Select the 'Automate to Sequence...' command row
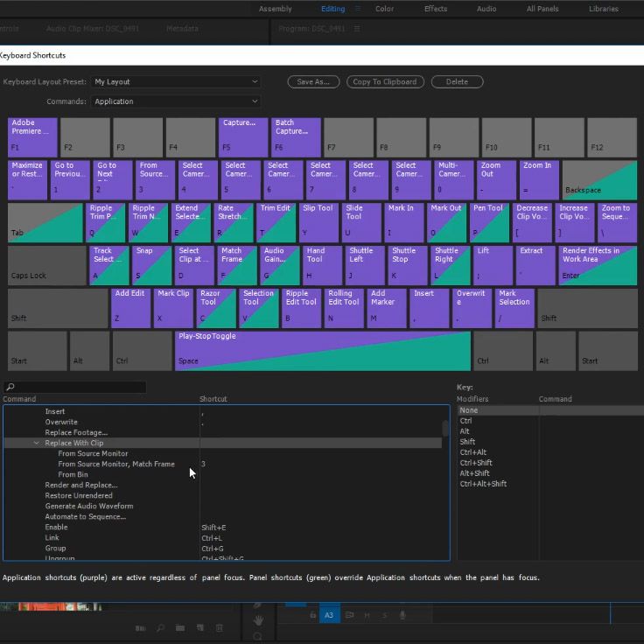The height and width of the screenshot is (644, 644). coord(86,516)
